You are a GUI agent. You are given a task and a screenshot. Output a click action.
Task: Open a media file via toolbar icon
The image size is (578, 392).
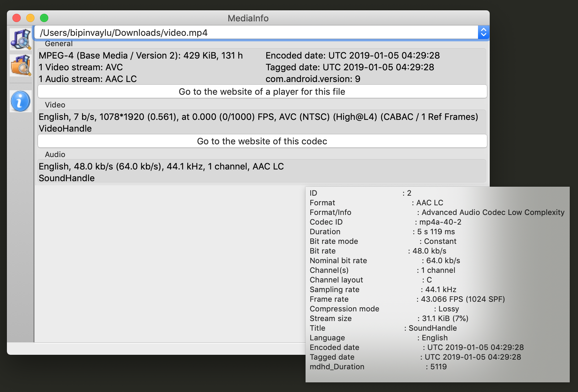point(21,39)
